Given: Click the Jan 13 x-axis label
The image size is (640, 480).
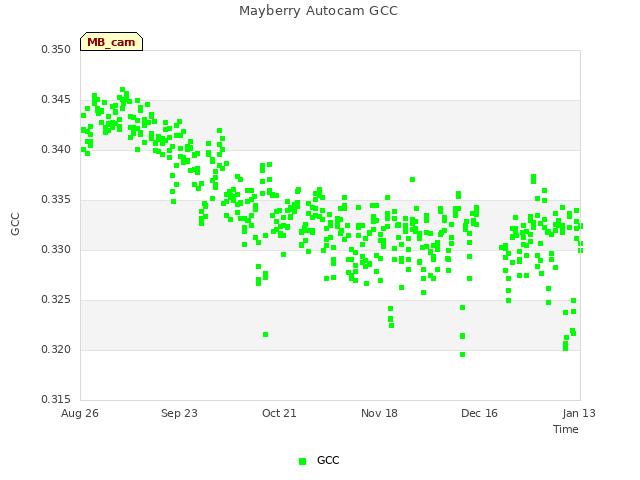Looking at the screenshot, I should 579,413.
